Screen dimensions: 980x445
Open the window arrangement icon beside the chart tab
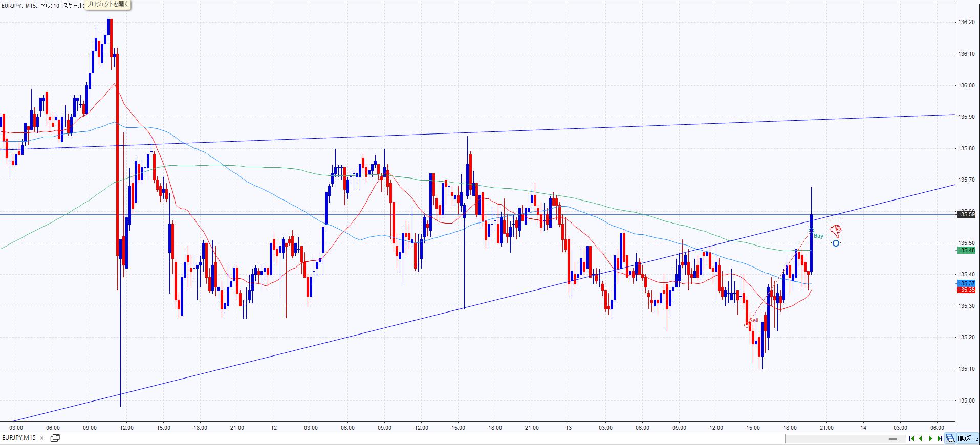click(x=55, y=438)
